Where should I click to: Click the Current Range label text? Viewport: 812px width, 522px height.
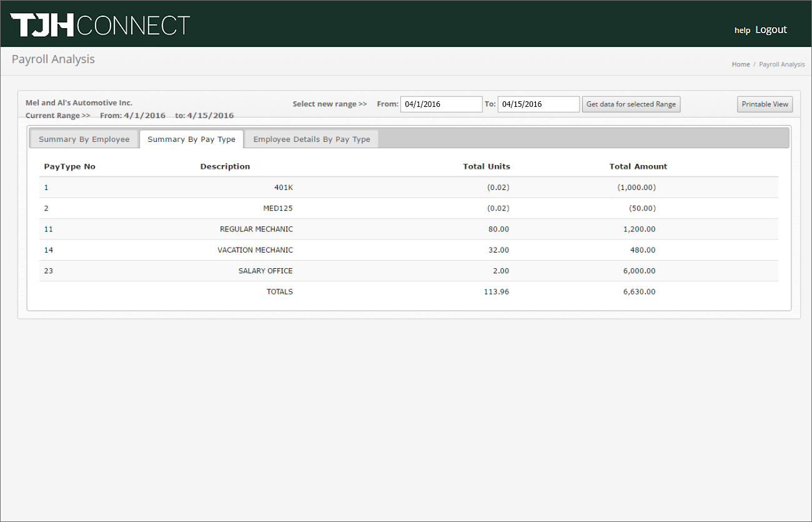point(57,116)
